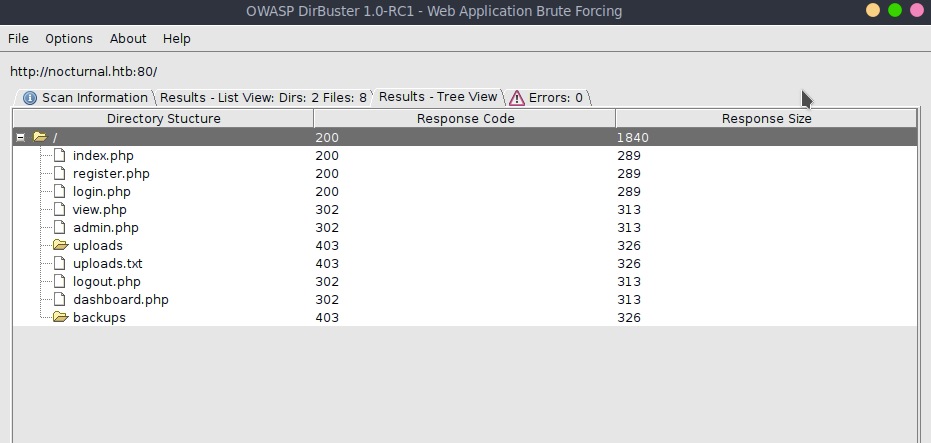The height and width of the screenshot is (443, 931).
Task: Open the Help menu
Action: tap(177, 39)
